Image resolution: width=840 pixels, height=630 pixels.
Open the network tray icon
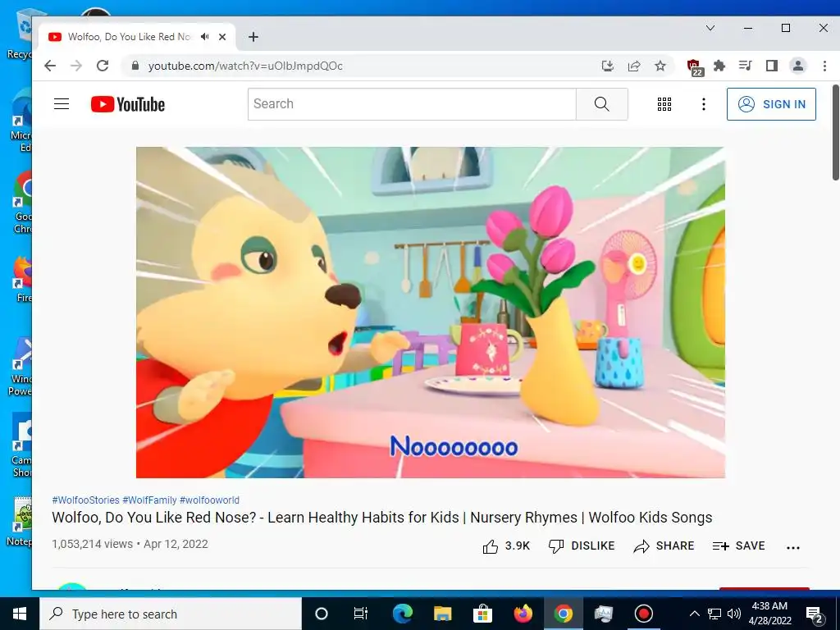click(x=714, y=614)
